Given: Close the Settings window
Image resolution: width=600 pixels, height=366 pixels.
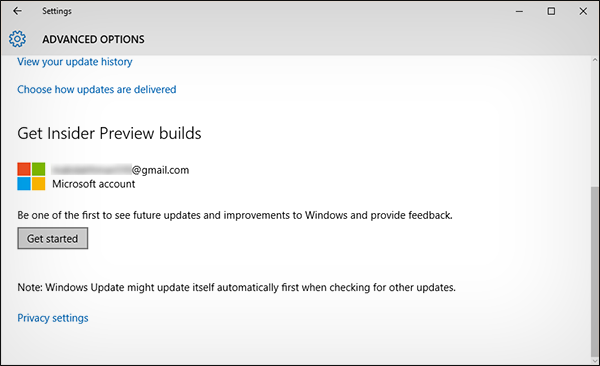Looking at the screenshot, I should [x=583, y=11].
